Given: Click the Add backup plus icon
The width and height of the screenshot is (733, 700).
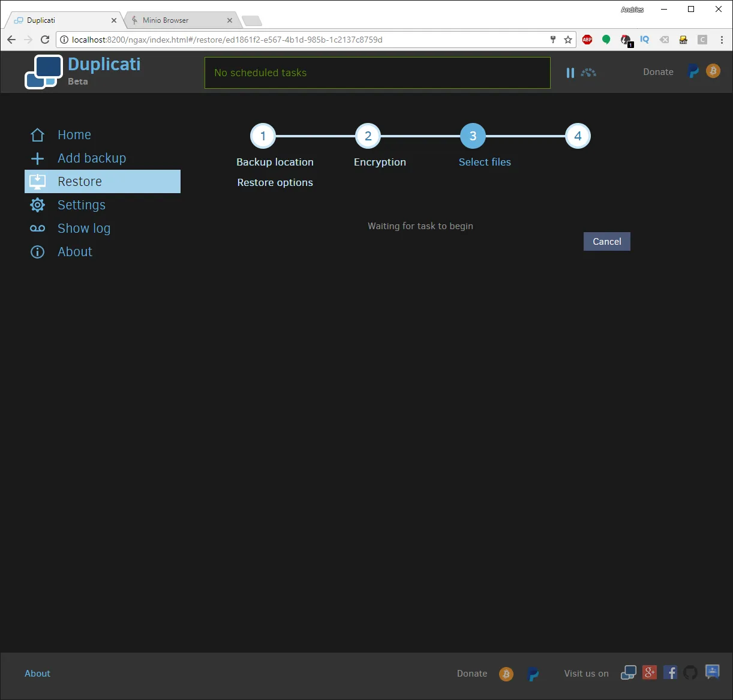Looking at the screenshot, I should point(37,158).
